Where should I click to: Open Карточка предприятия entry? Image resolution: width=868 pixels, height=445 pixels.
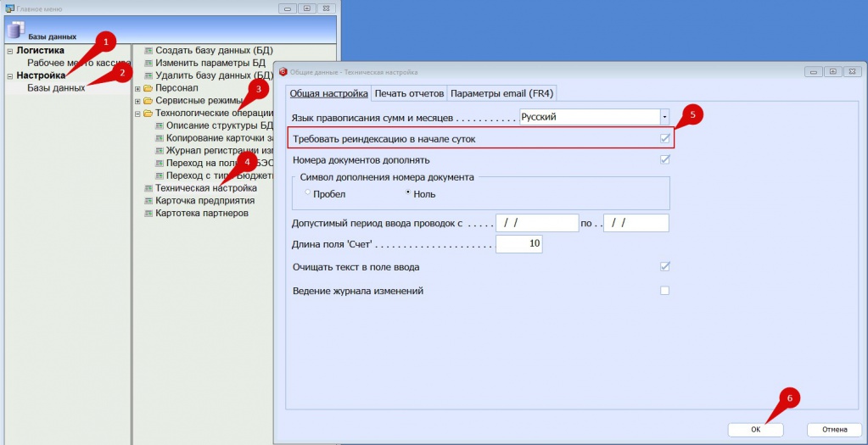(x=204, y=201)
